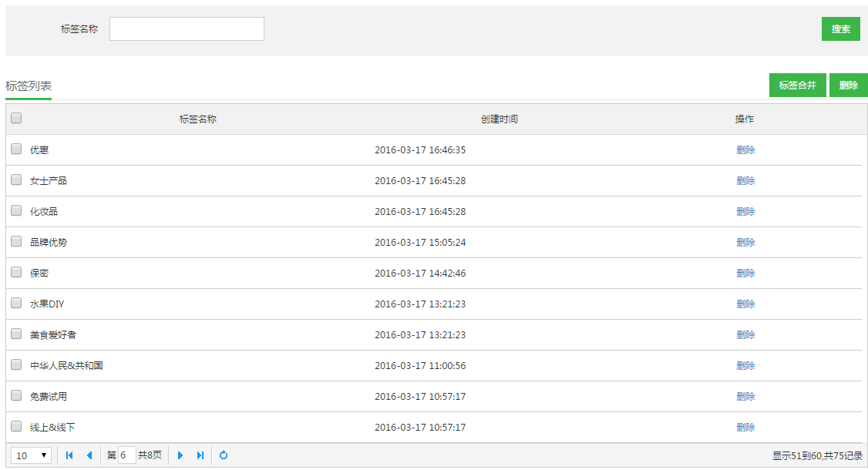Sort by the 创建时间 column header

coord(499,119)
